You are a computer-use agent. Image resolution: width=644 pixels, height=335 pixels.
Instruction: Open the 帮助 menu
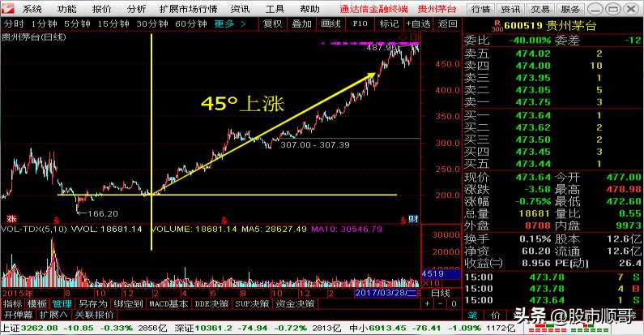pyautogui.click(x=309, y=9)
